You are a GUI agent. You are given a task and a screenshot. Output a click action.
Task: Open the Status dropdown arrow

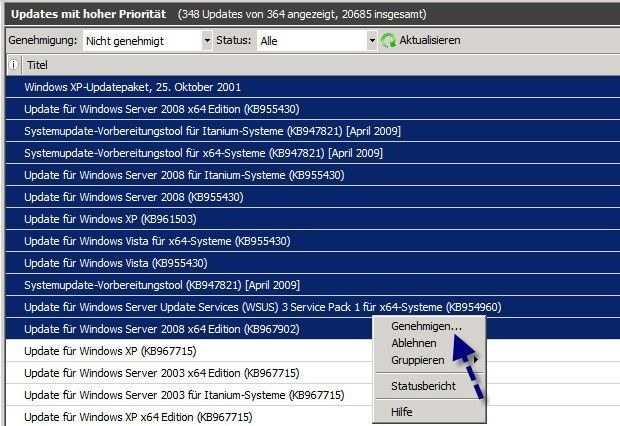tap(372, 40)
